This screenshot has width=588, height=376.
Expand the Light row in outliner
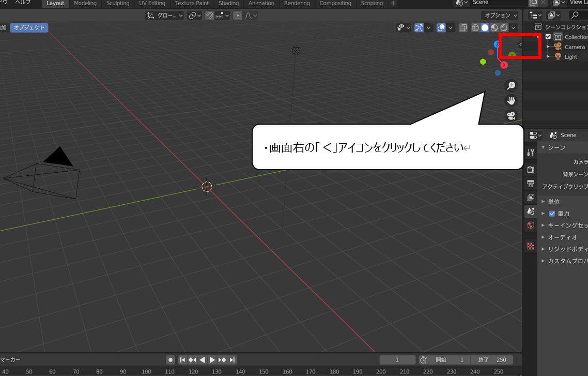(548, 57)
